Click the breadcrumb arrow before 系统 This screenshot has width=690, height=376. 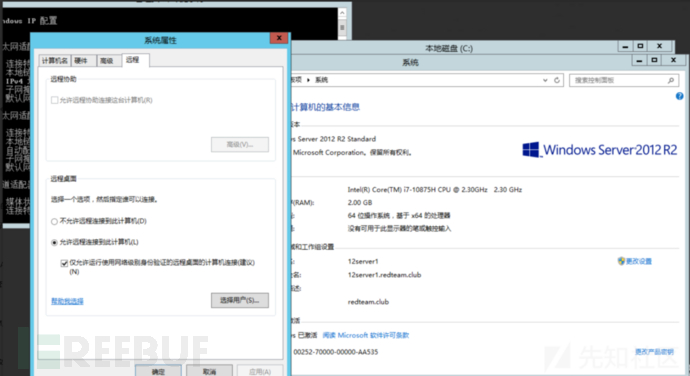tap(308, 80)
